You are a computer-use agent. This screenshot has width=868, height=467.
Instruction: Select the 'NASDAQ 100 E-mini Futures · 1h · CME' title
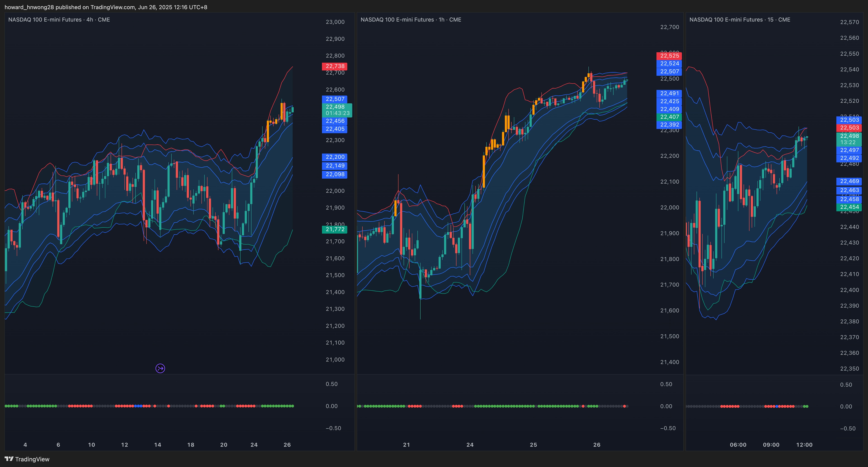pyautogui.click(x=411, y=19)
